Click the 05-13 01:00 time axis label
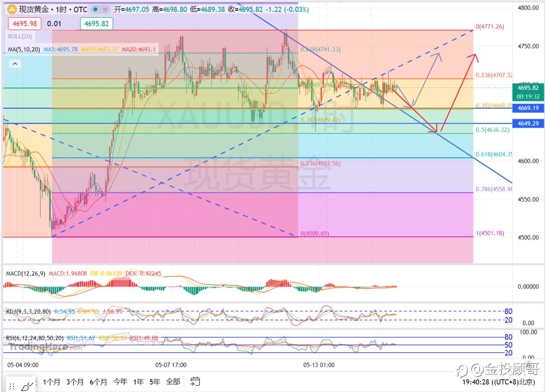Image resolution: width=545 pixels, height=392 pixels. click(x=319, y=365)
